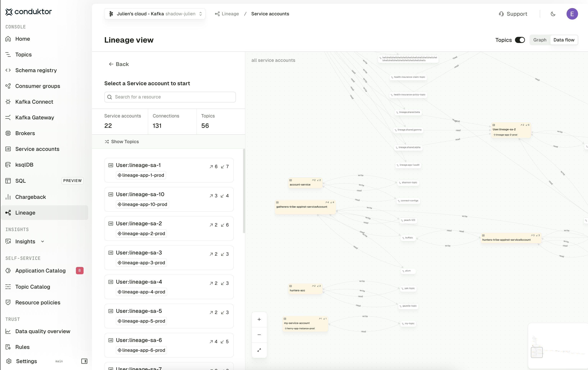588x370 pixels.
Task: Click the Resource policies shield icon
Action: (x=8, y=302)
